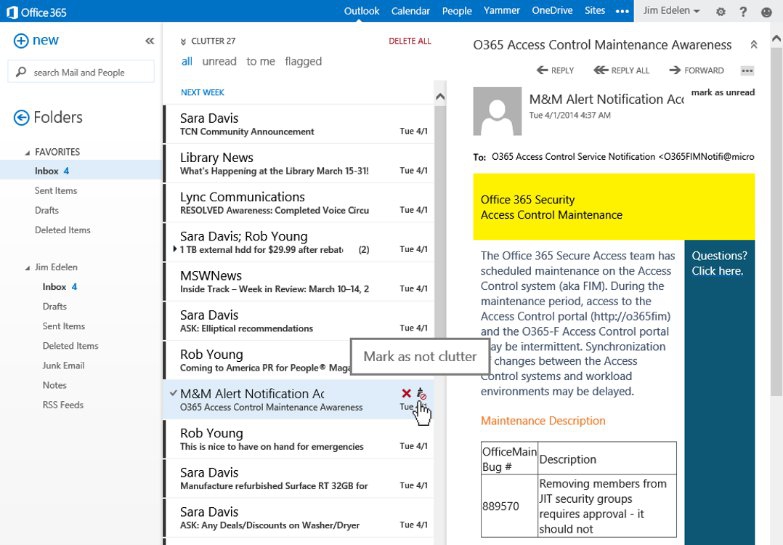Open the Library News message

(299, 164)
